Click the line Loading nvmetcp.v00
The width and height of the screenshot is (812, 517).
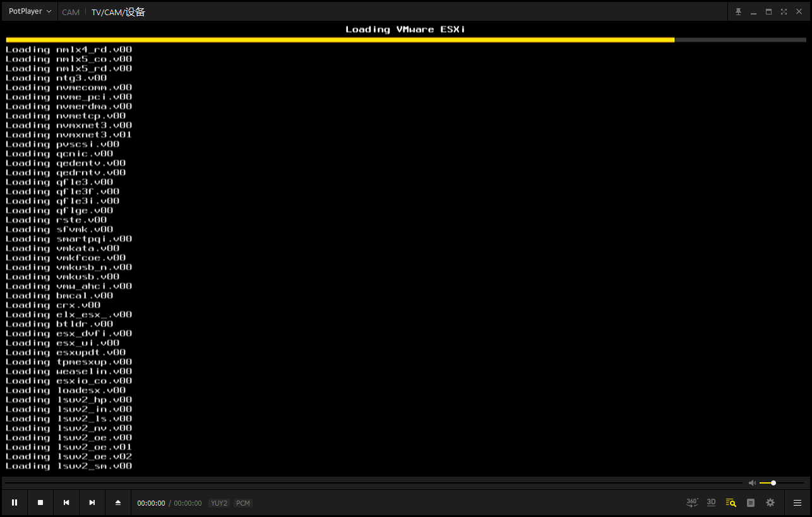66,116
